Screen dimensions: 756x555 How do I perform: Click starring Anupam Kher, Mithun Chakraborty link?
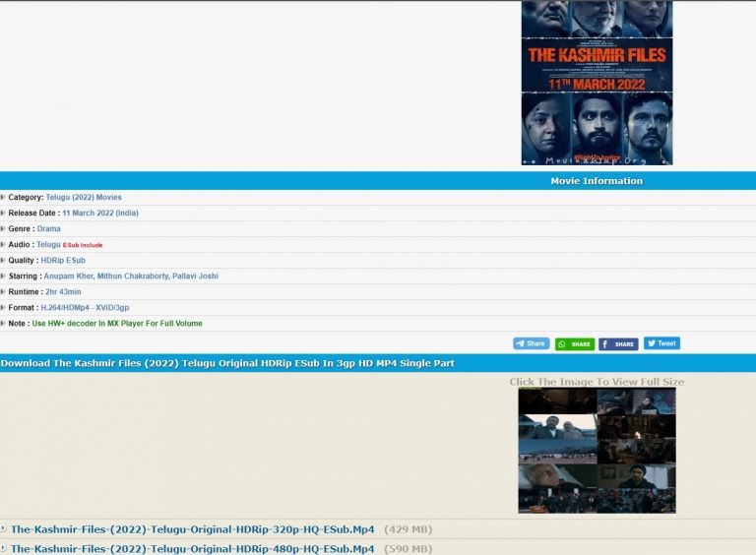pyautogui.click(x=131, y=277)
